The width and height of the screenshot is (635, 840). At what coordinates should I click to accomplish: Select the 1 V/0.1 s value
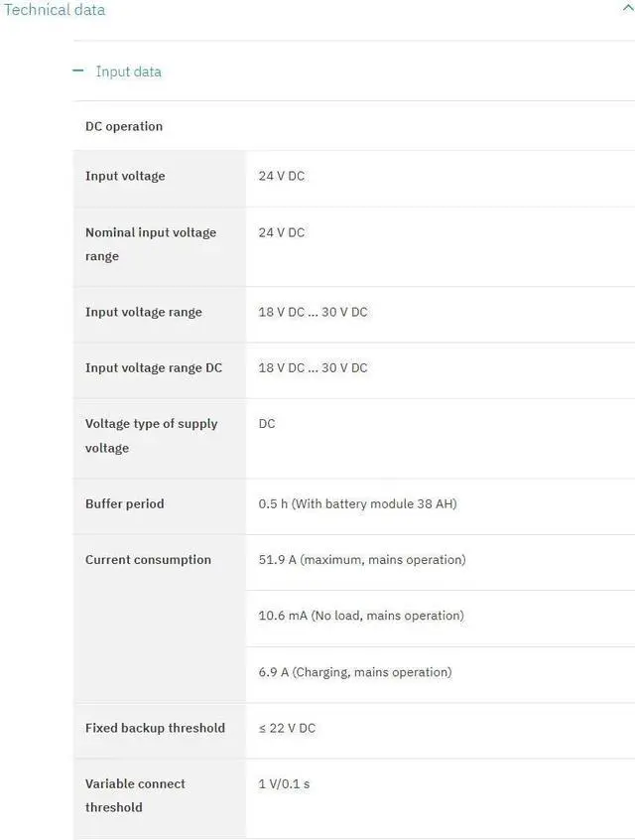284,784
